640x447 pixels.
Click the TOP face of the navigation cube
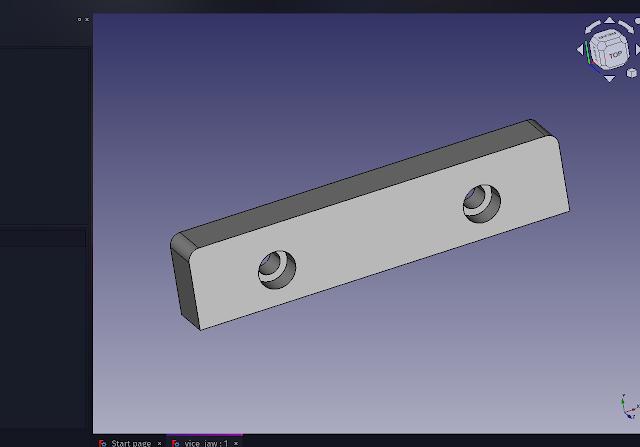pos(615,55)
